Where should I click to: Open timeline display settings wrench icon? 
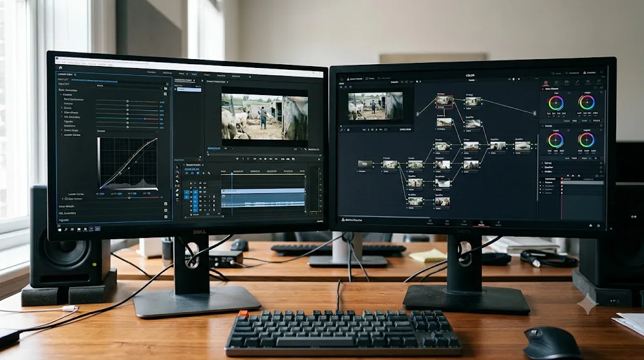(x=209, y=173)
